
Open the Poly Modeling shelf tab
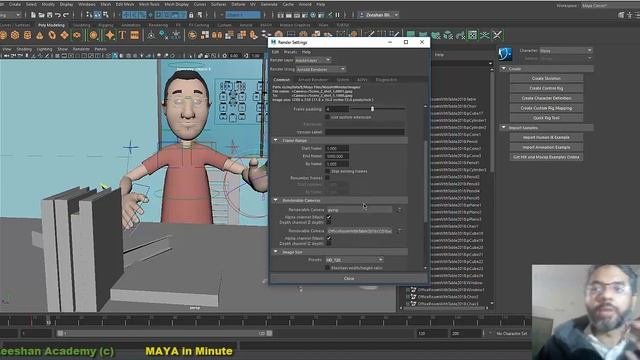51,25
